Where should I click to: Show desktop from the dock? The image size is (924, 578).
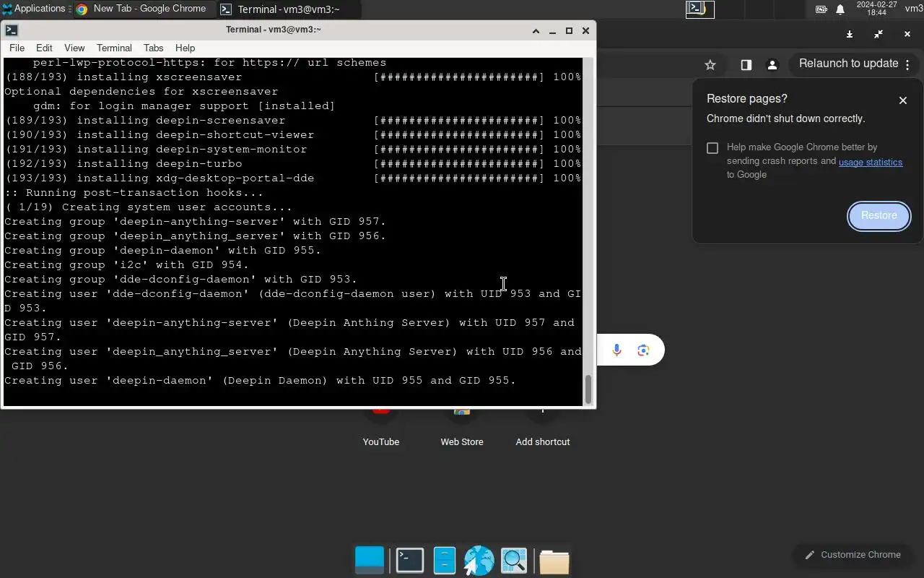point(370,561)
